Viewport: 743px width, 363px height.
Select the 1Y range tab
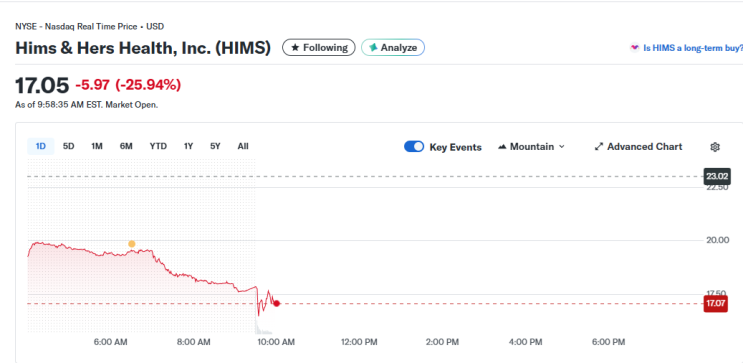[x=189, y=146]
